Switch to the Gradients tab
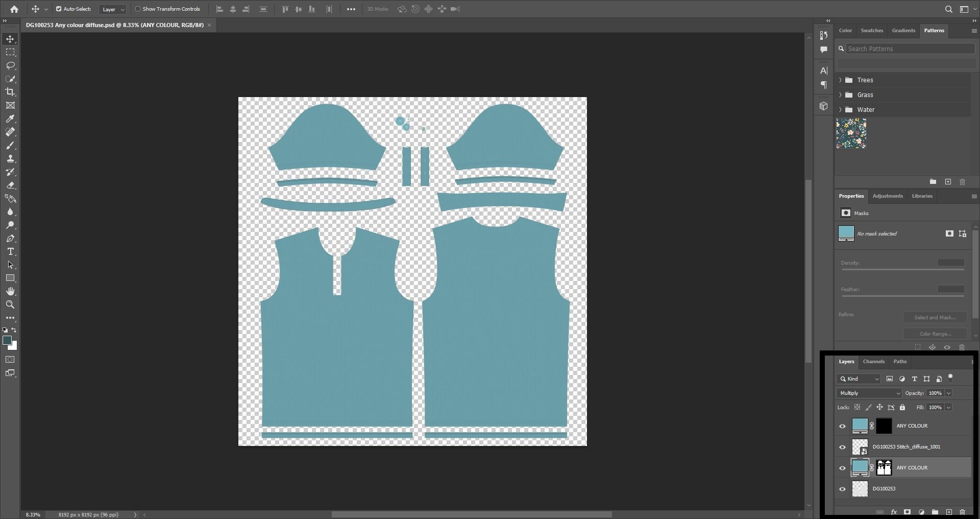Image resolution: width=980 pixels, height=519 pixels. [x=903, y=31]
